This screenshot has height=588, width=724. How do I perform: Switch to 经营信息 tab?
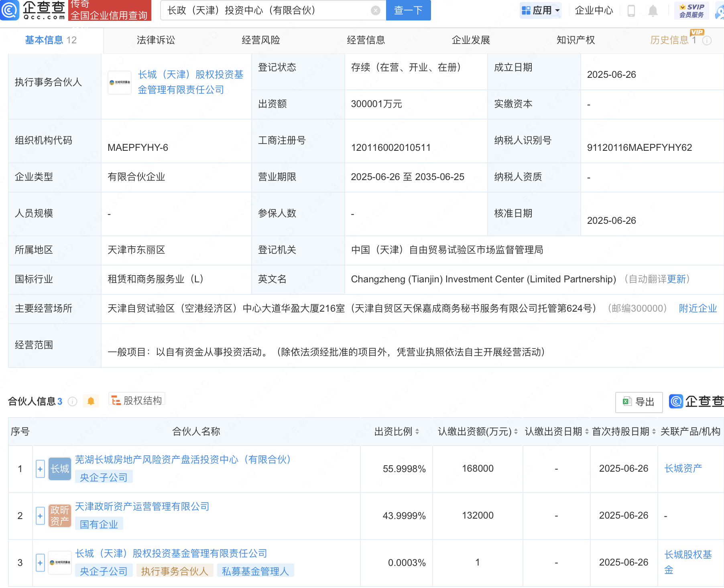pyautogui.click(x=366, y=40)
